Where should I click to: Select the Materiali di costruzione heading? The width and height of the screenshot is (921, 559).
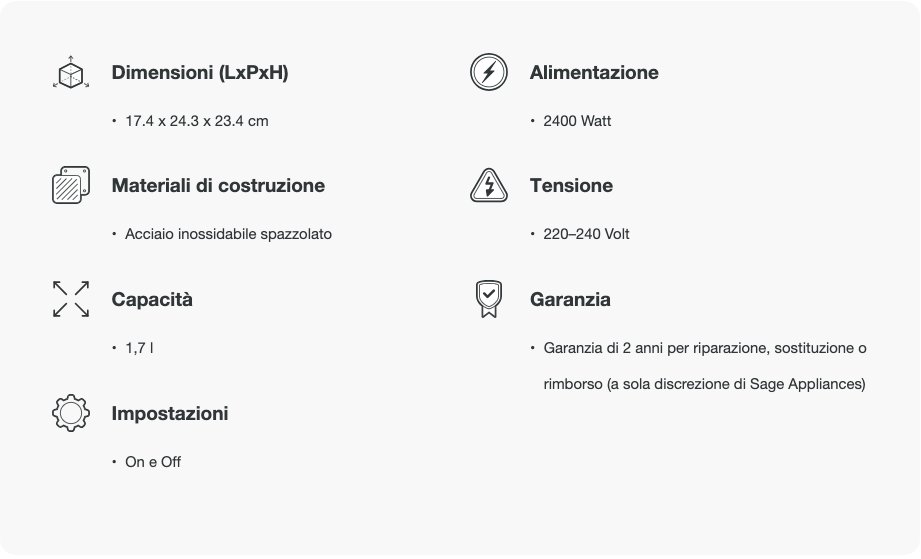pos(218,186)
